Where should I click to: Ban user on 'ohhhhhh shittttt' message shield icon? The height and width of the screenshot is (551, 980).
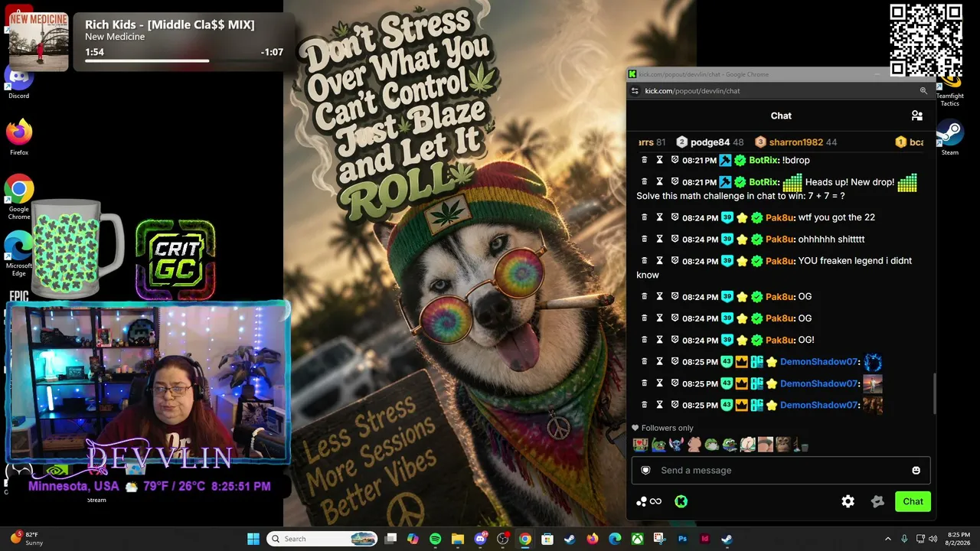point(675,239)
